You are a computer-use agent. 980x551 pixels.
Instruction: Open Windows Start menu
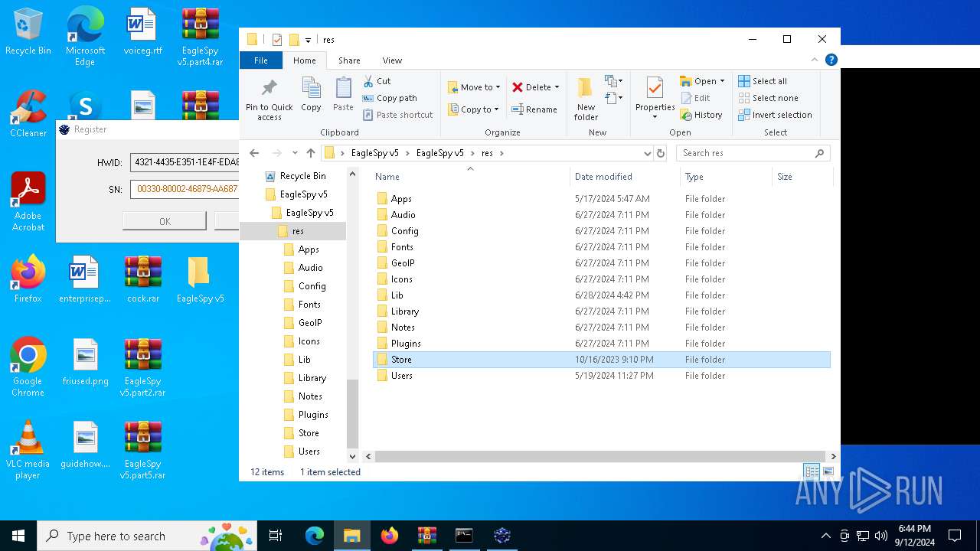pyautogui.click(x=18, y=536)
